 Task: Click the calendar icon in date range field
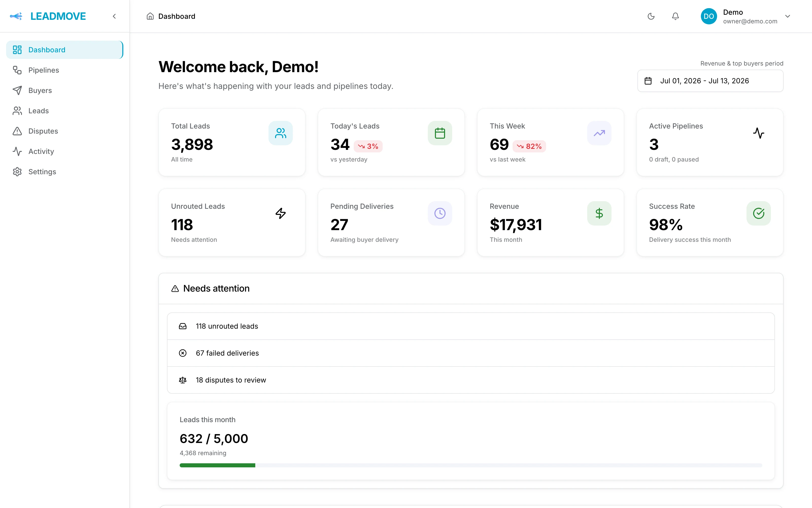tap(648, 81)
